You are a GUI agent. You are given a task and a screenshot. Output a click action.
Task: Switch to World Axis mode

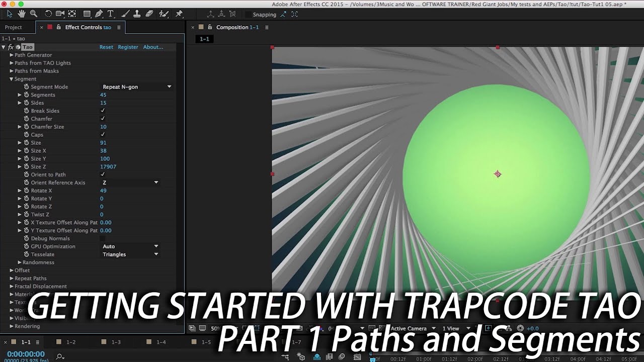coord(221,14)
